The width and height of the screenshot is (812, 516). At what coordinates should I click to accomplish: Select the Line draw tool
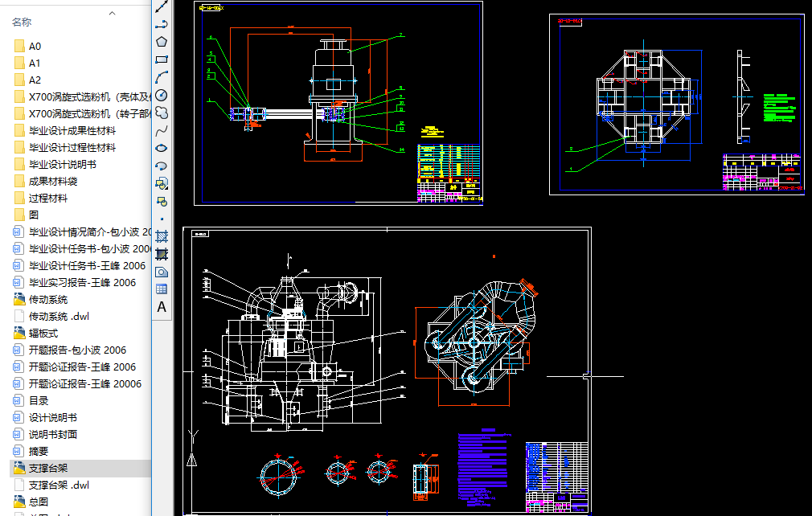[x=162, y=6]
